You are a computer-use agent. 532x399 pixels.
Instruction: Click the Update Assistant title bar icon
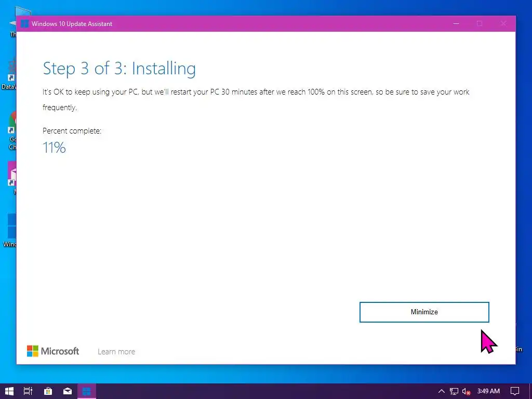(x=24, y=24)
